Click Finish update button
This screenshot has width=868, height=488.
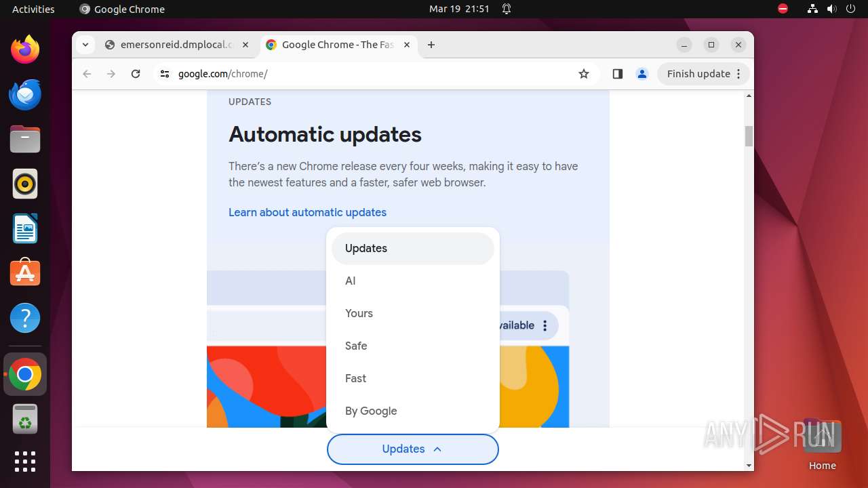click(703, 74)
